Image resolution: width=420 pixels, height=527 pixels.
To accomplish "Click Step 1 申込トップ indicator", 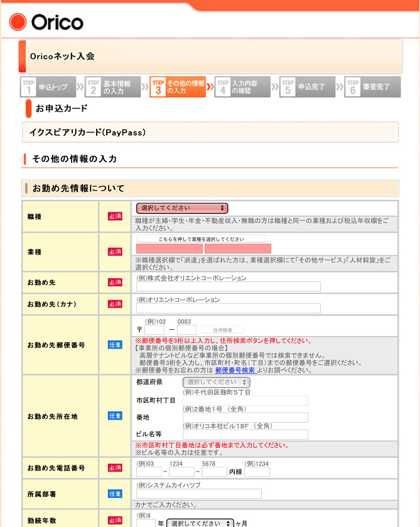I will (48, 87).
